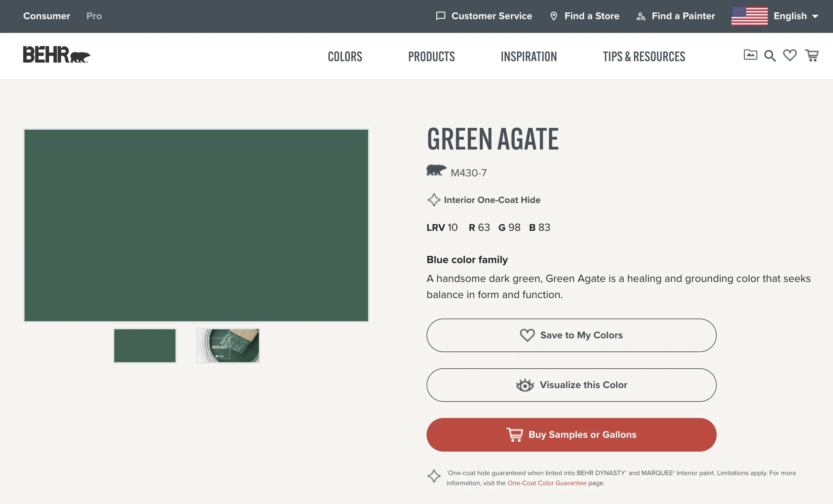Screen dimensions: 833x504
Task: Click the US flag icon
Action: coord(749,16)
